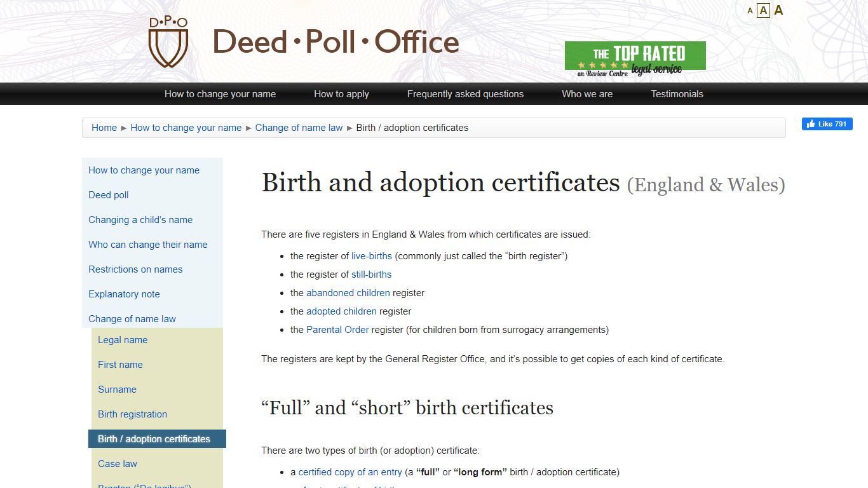Screen dimensions: 868x488
Task: Open Change of name law sidebar link
Action: pos(132,319)
